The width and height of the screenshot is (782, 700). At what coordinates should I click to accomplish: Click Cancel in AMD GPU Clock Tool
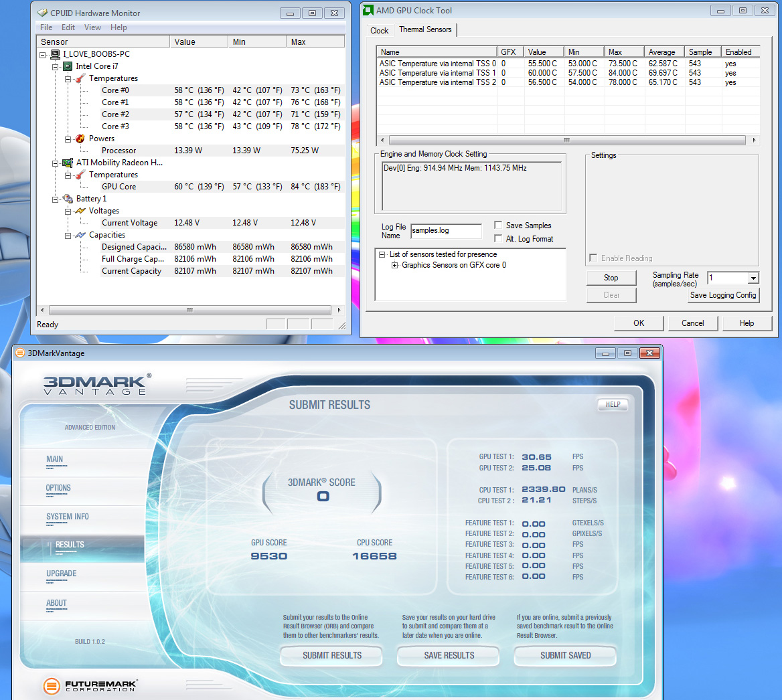(693, 323)
